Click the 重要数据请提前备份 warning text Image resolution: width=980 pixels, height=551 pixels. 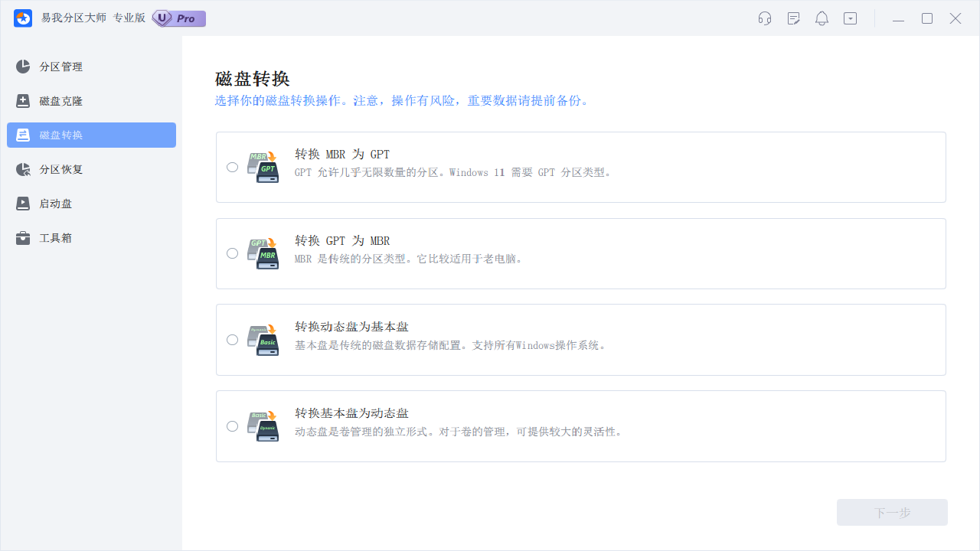[528, 101]
